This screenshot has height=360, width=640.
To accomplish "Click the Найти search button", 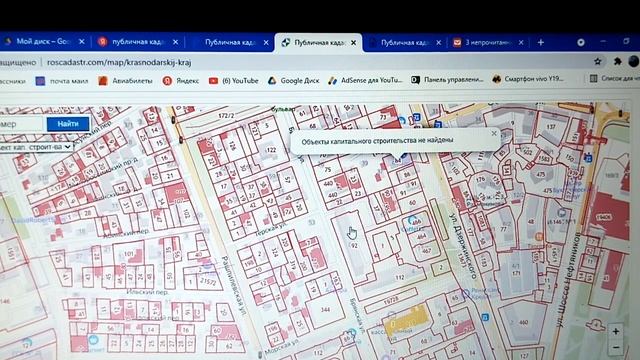I will 68,124.
